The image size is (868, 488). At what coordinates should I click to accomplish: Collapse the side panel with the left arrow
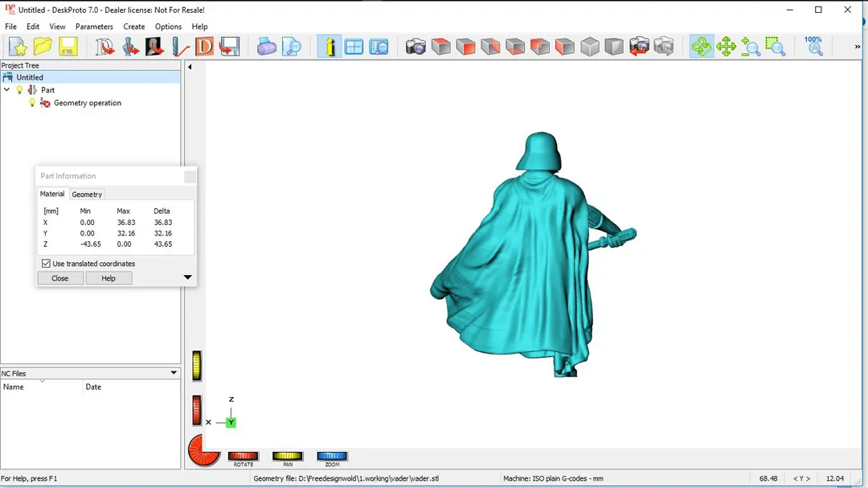pos(190,67)
